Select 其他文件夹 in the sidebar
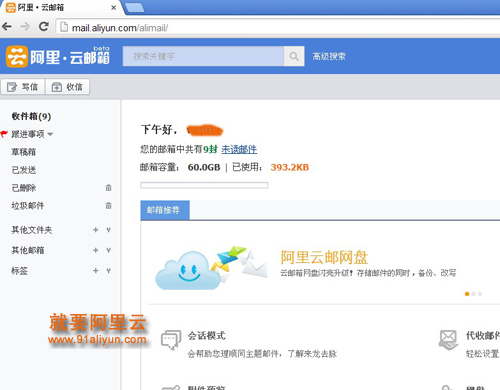Viewport: 500px width, 390px height. coord(32,230)
